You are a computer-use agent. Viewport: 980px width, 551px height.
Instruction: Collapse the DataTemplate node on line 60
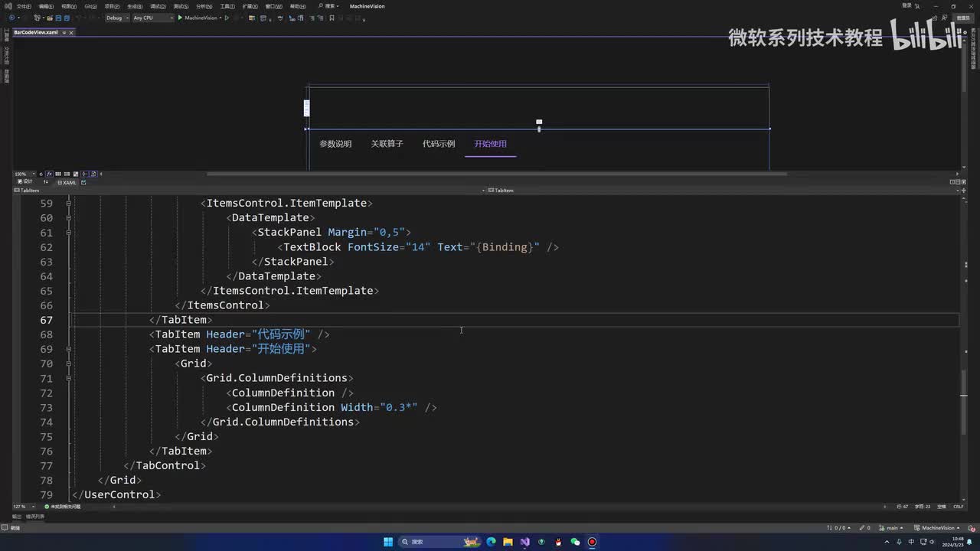pos(69,217)
